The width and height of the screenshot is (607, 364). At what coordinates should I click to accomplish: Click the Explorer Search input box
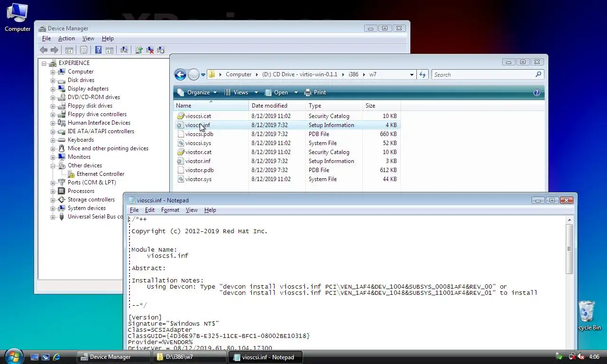pos(483,74)
